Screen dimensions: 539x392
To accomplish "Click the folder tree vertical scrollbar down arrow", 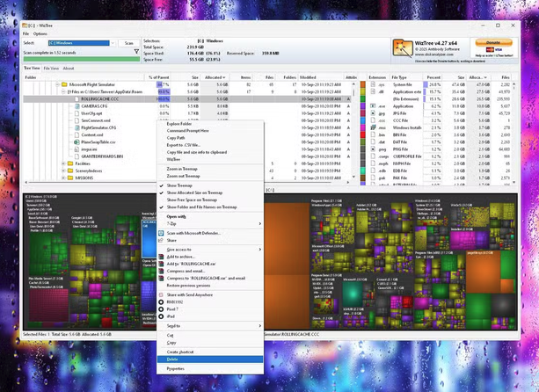I will coord(353,177).
